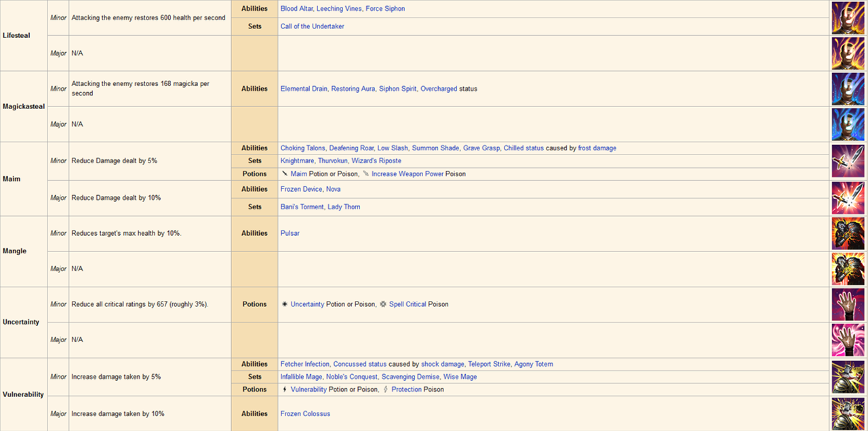The height and width of the screenshot is (431, 868).
Task: Select the Lifesteal row header text
Action: [16, 35]
